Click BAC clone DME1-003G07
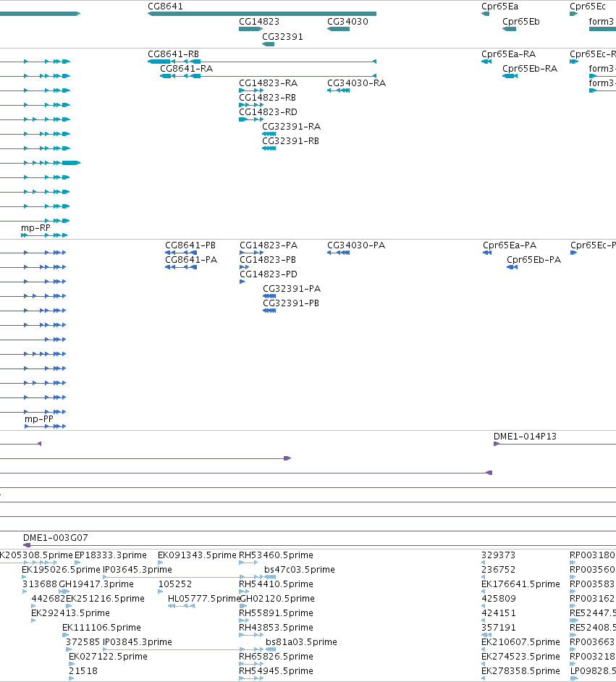This screenshot has width=616, height=682. point(56,538)
